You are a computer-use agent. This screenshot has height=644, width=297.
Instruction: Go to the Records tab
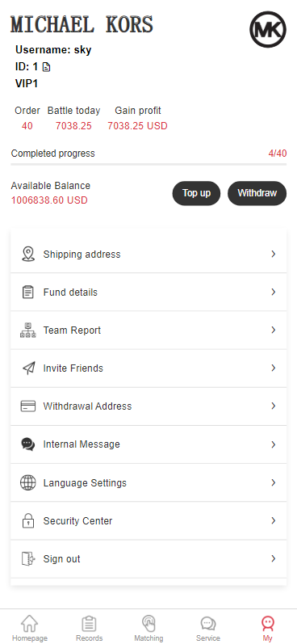pyautogui.click(x=89, y=629)
